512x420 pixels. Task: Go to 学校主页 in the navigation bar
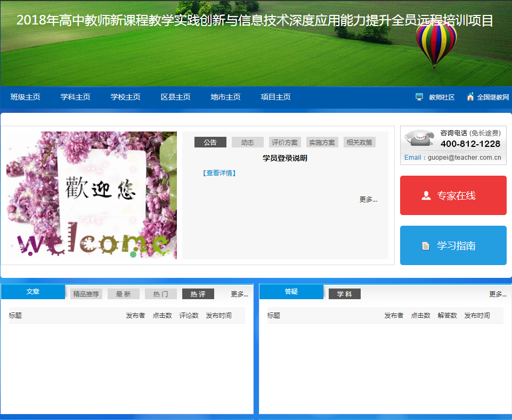[x=125, y=97]
